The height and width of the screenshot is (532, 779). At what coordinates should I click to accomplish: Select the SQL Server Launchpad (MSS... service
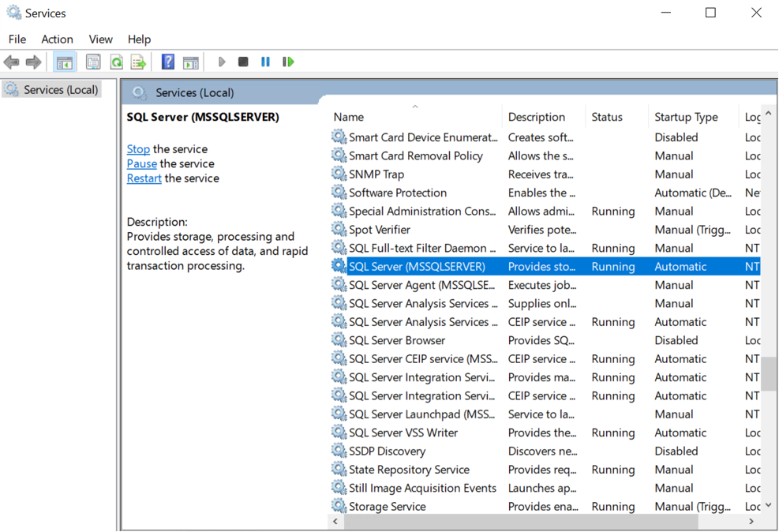(x=545, y=414)
